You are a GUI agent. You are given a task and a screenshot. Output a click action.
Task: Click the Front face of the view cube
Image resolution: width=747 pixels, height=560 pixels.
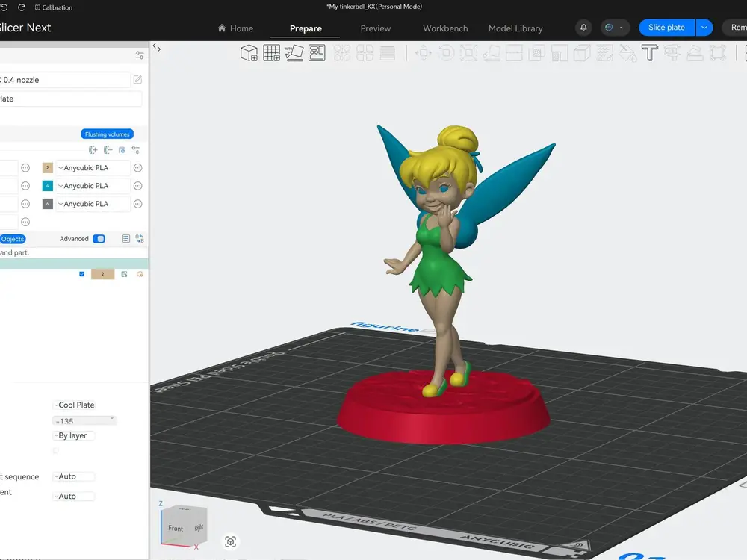pos(176,528)
